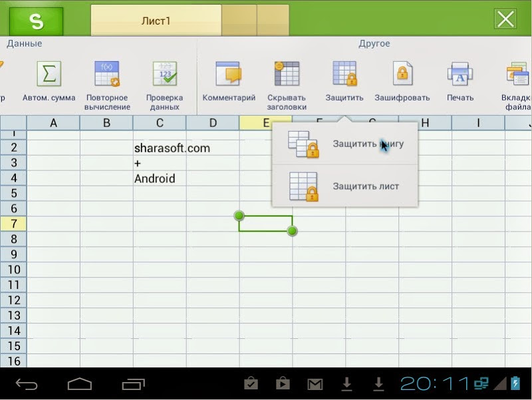Open the mail notification envelope icon

pyautogui.click(x=315, y=385)
